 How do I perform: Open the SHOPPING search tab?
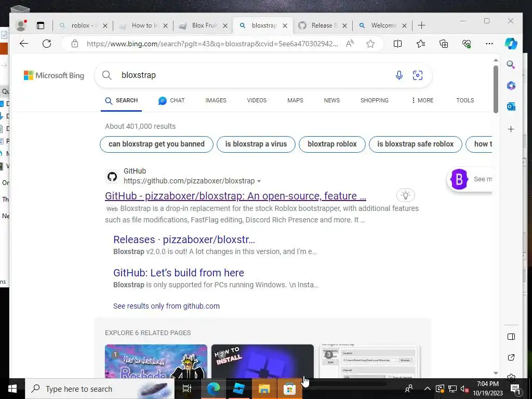tap(374, 100)
